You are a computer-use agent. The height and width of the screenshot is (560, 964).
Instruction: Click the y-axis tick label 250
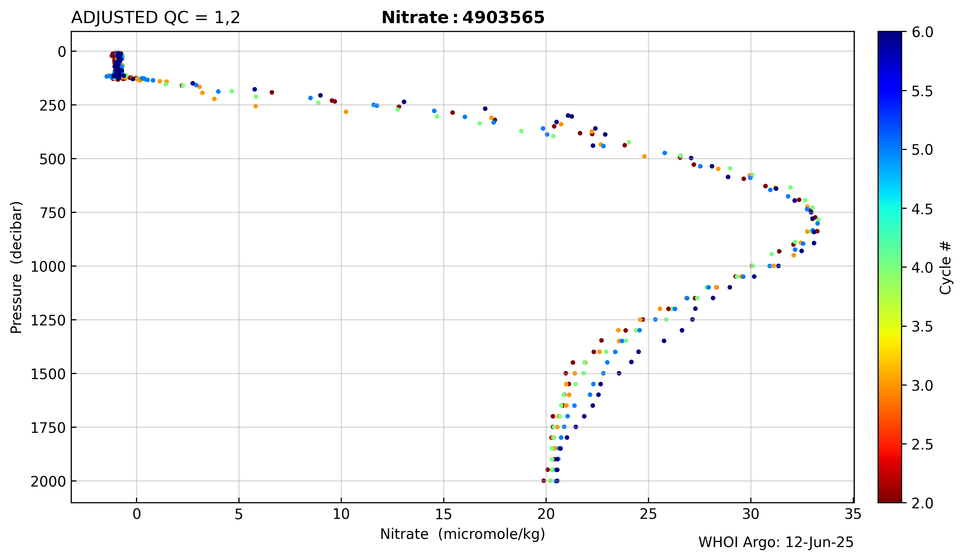pyautogui.click(x=52, y=106)
